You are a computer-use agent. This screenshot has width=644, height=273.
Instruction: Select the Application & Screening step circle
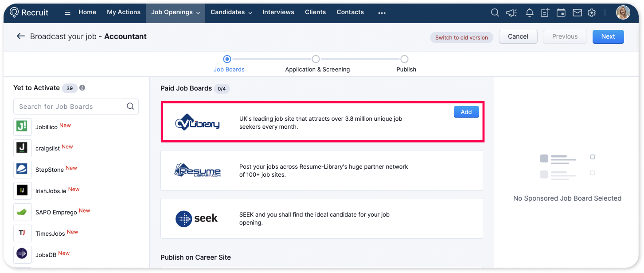(316, 59)
